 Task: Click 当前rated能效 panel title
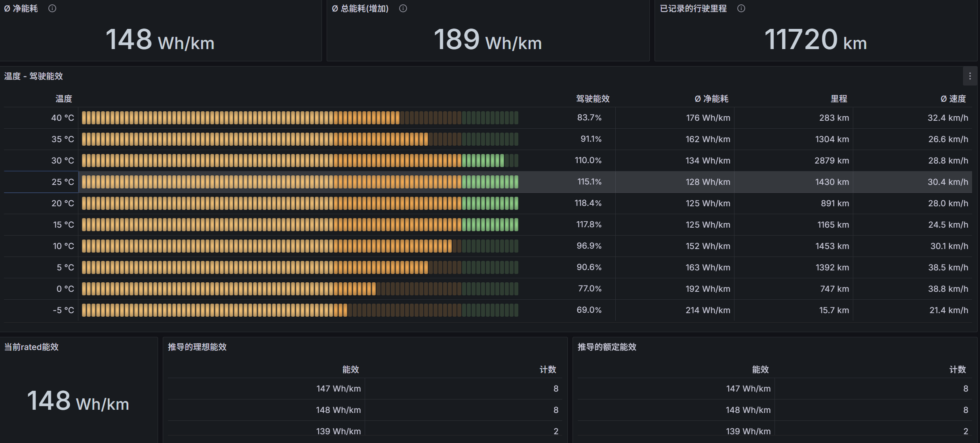pyautogui.click(x=31, y=347)
